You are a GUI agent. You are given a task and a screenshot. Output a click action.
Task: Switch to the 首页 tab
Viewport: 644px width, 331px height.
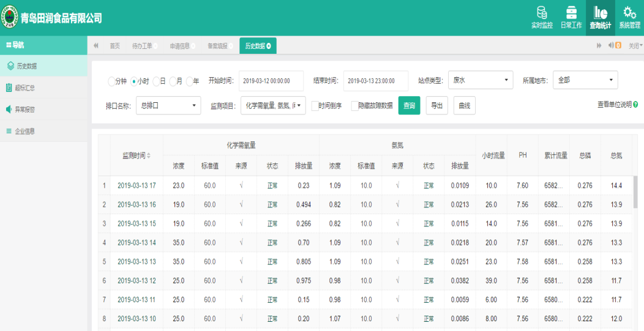(x=114, y=46)
